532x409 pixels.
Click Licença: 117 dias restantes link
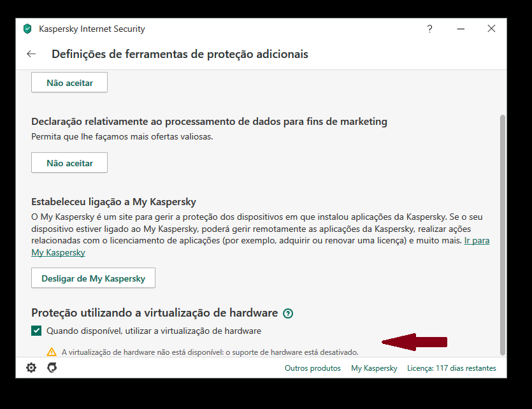(x=452, y=368)
